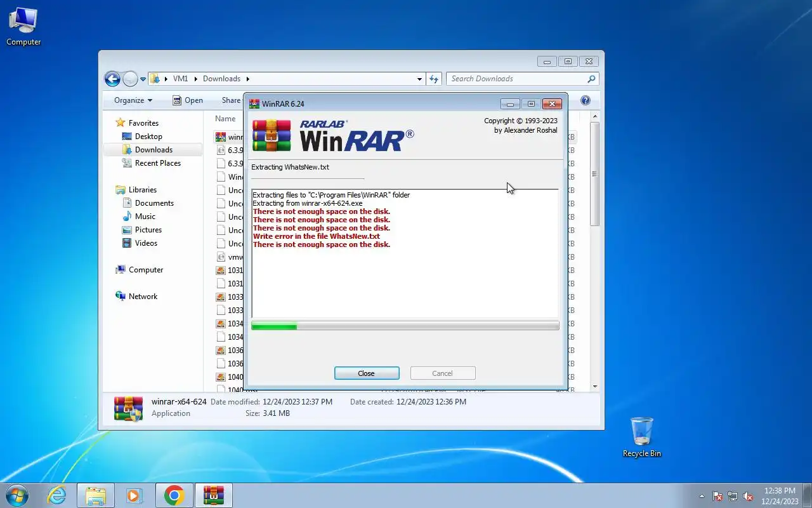
Task: Click winrar-x64-624 icon in details pane
Action: tap(128, 408)
